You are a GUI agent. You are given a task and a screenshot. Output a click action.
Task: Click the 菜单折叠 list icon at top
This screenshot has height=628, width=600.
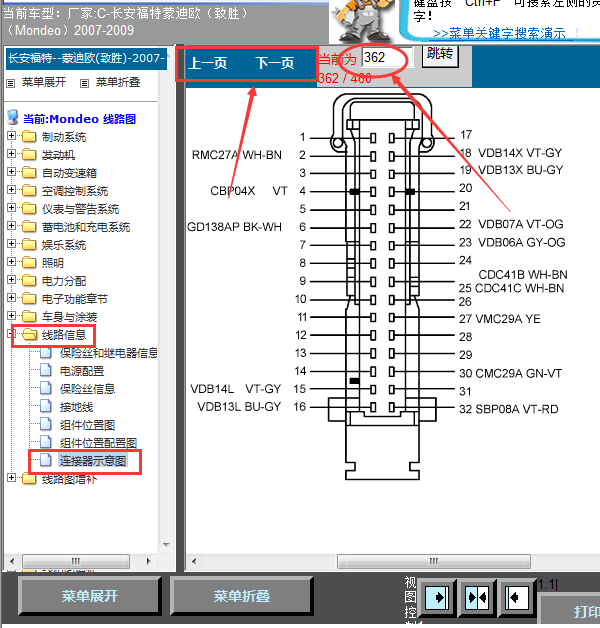(84, 83)
